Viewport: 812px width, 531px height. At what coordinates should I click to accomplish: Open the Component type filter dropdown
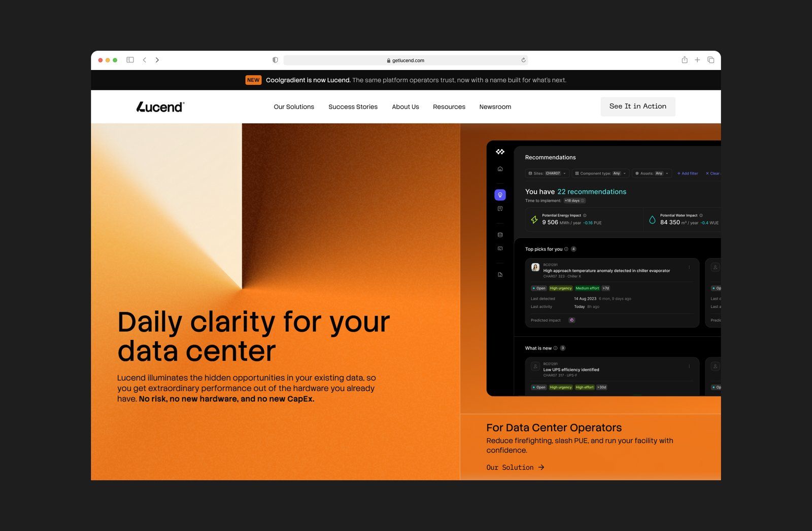pos(601,173)
